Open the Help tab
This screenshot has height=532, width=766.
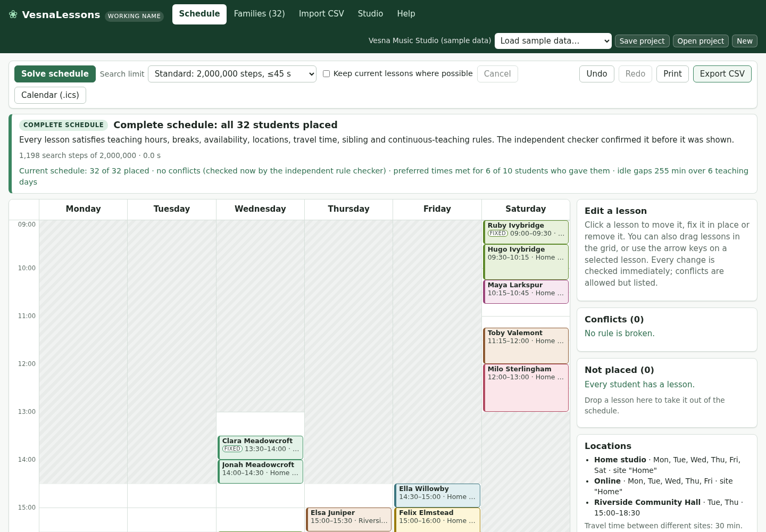[x=406, y=14]
